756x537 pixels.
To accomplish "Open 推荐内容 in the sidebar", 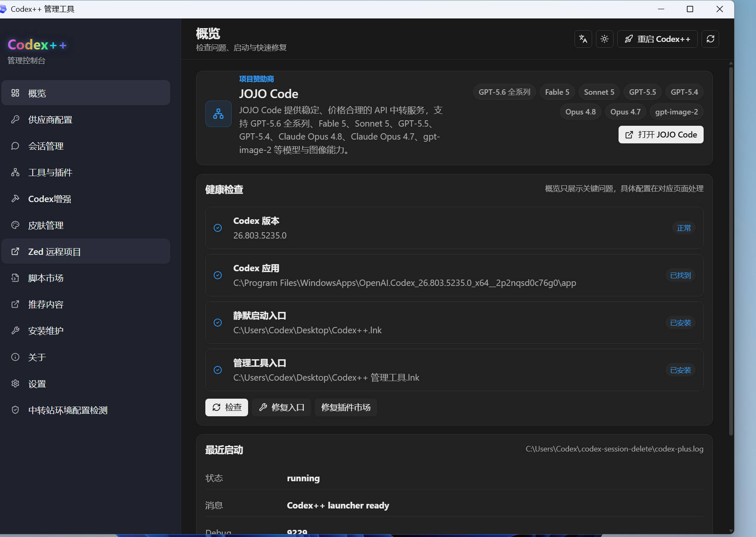I will click(x=86, y=304).
